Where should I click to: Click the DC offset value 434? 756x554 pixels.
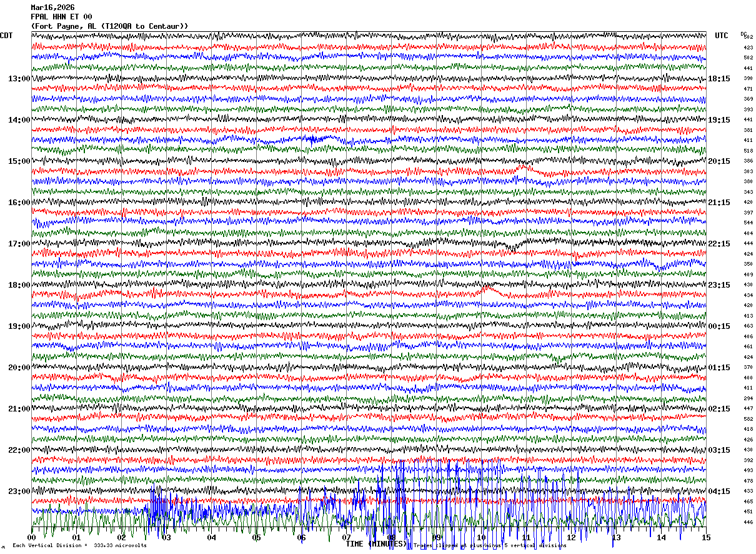748,295
